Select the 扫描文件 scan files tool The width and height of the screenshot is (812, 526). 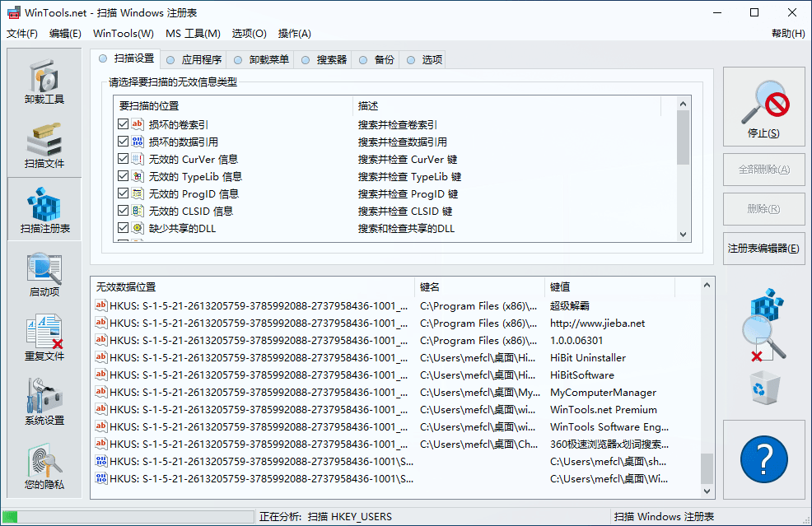[44, 145]
